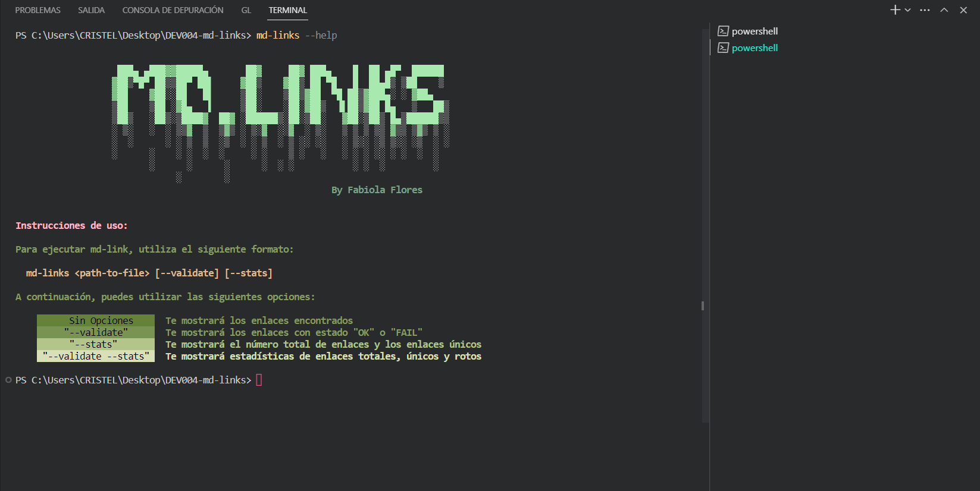Open the PROBLEMAS panel tab
Screen dimensions: 980x491
pos(37,10)
